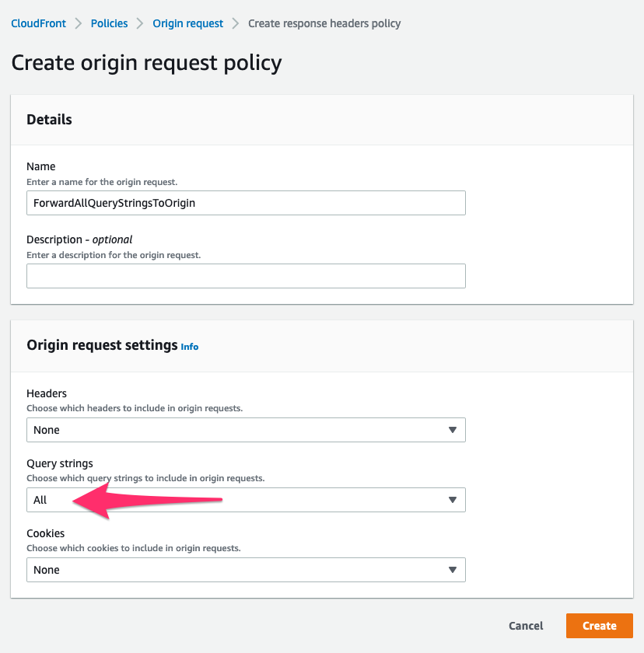This screenshot has height=653, width=644.
Task: Click the chevron after Origin request breadcrumb
Action: (236, 23)
